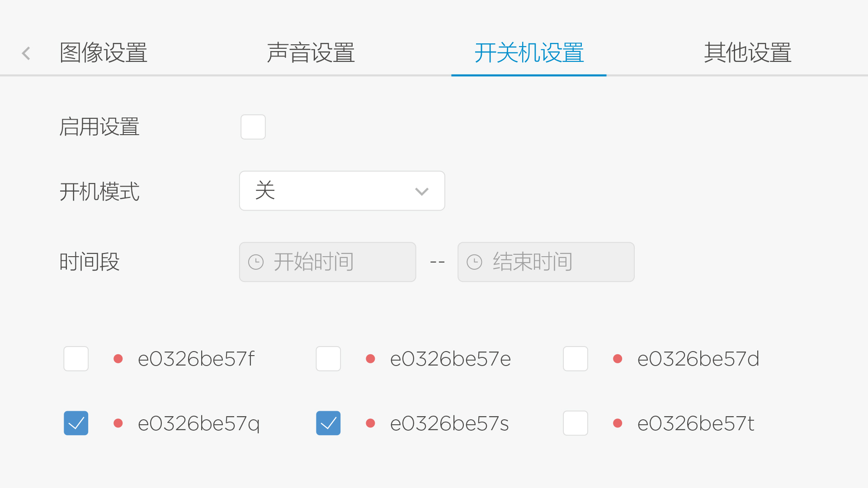Select the device e0326be57t checkbox
The width and height of the screenshot is (868, 488).
click(576, 423)
